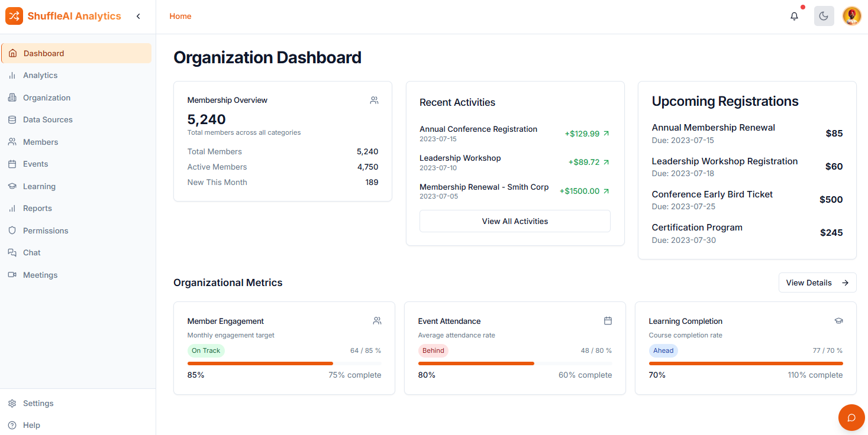Toggle dark mode with the moon button
Image resolution: width=868 pixels, height=435 pixels.
click(824, 16)
